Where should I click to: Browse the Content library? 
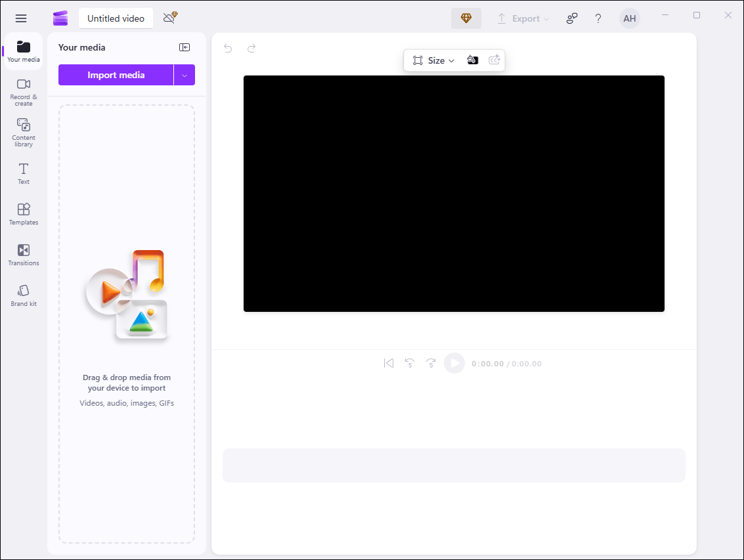(23, 131)
